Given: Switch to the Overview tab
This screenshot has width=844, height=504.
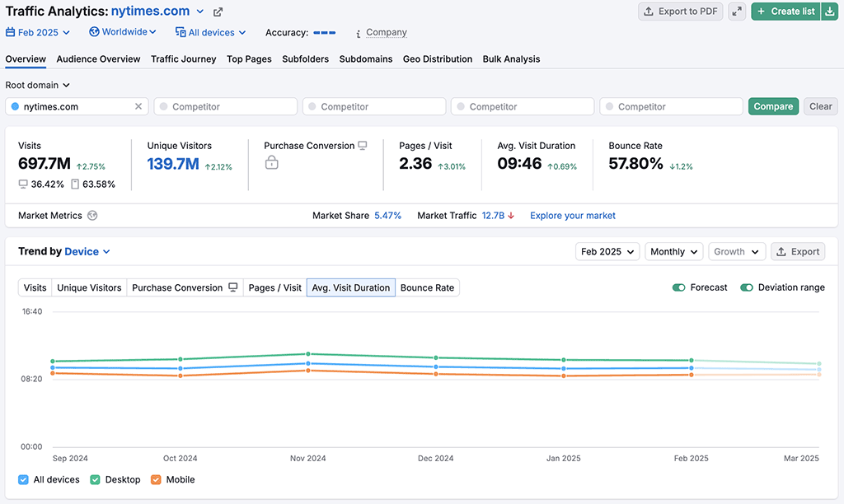Looking at the screenshot, I should tap(26, 59).
